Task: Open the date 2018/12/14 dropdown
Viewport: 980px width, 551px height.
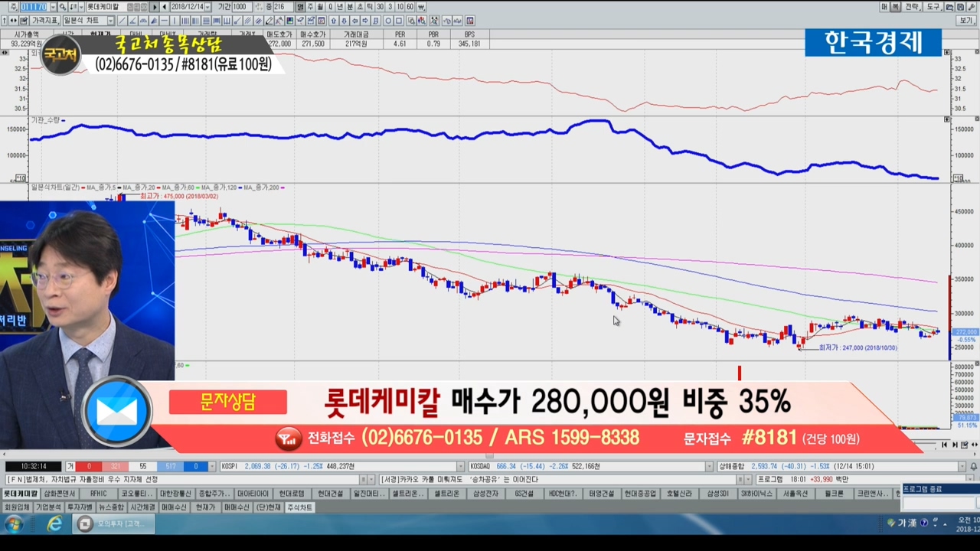Action: (208, 7)
